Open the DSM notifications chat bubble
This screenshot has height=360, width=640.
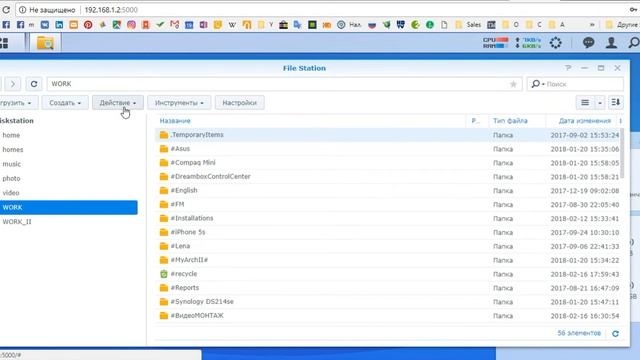588,43
